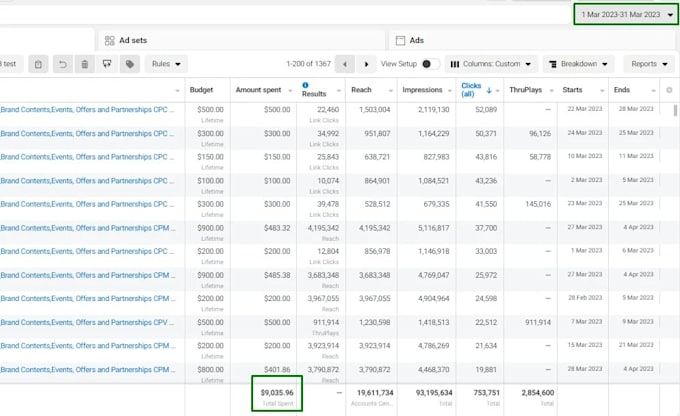Screen dimensions: 680x416
Task: Open the Rules dropdown
Action: (166, 64)
